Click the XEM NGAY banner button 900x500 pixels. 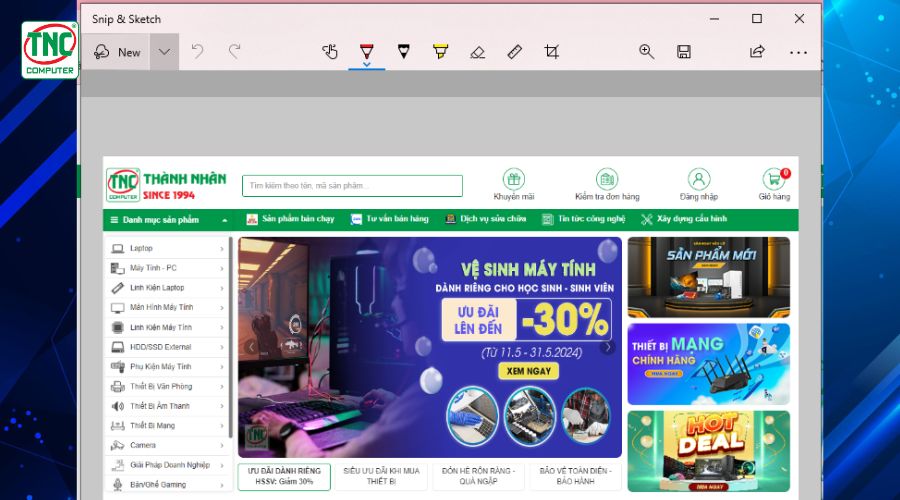click(x=529, y=371)
